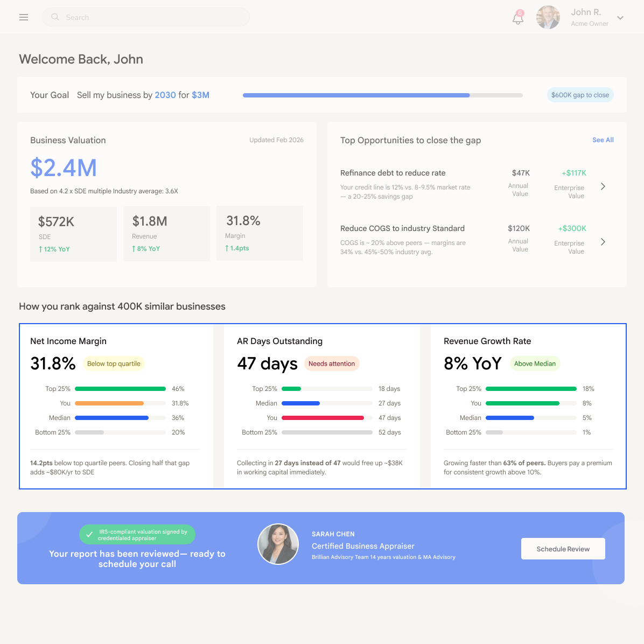644x644 pixels.
Task: Expand the user account dropdown chevron
Action: pyautogui.click(x=620, y=18)
